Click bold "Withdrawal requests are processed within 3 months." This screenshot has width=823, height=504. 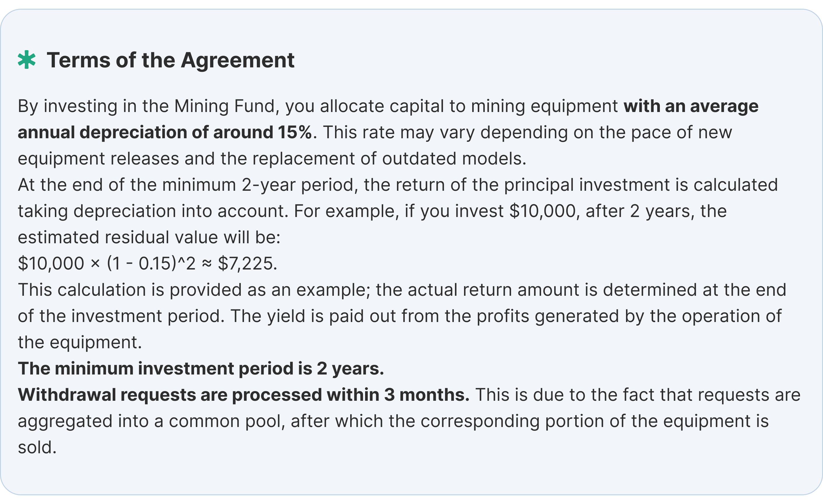[243, 395]
